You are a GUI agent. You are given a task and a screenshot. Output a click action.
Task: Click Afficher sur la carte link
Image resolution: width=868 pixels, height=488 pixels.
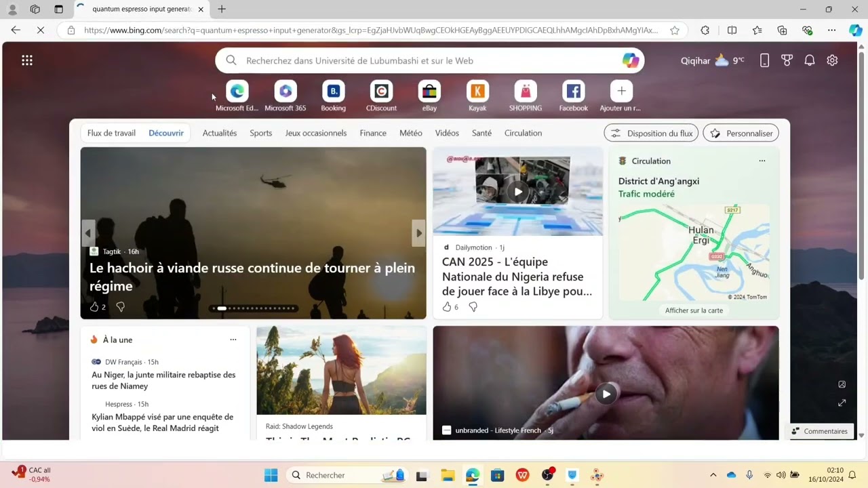[694, 310]
